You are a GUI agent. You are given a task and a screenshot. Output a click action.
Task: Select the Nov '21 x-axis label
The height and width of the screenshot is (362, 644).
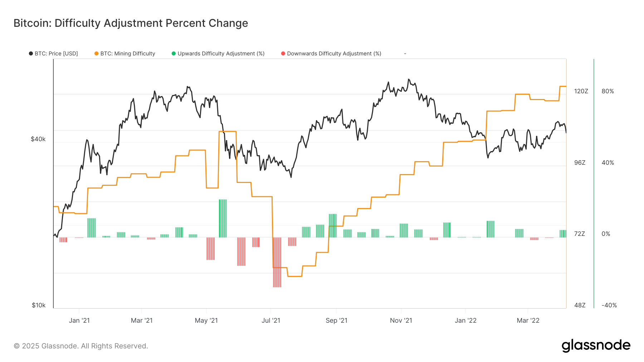401,321
